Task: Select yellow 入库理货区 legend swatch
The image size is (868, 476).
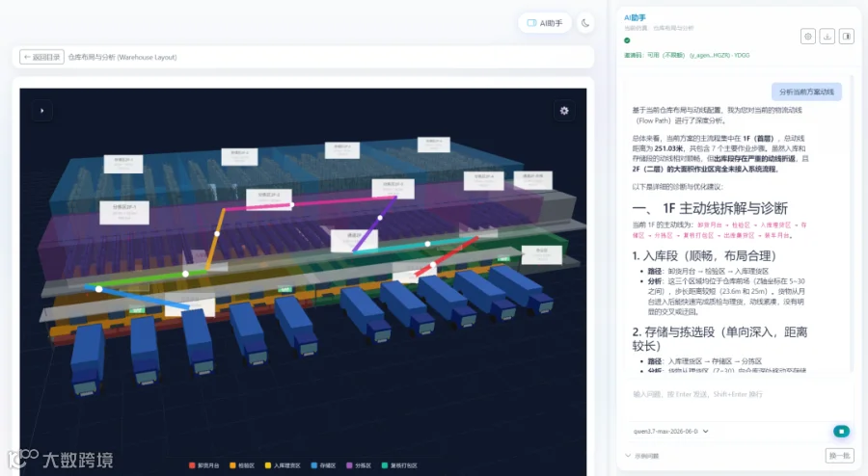Action: 268,465
